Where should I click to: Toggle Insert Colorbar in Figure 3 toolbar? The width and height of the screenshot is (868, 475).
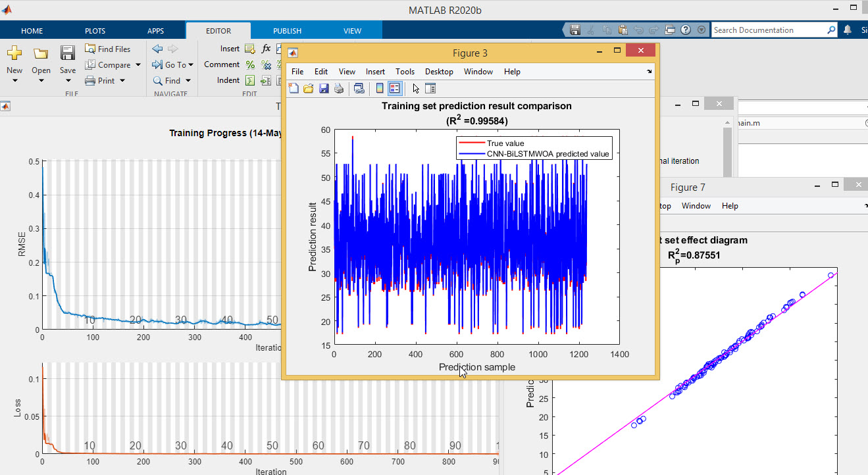pos(380,88)
